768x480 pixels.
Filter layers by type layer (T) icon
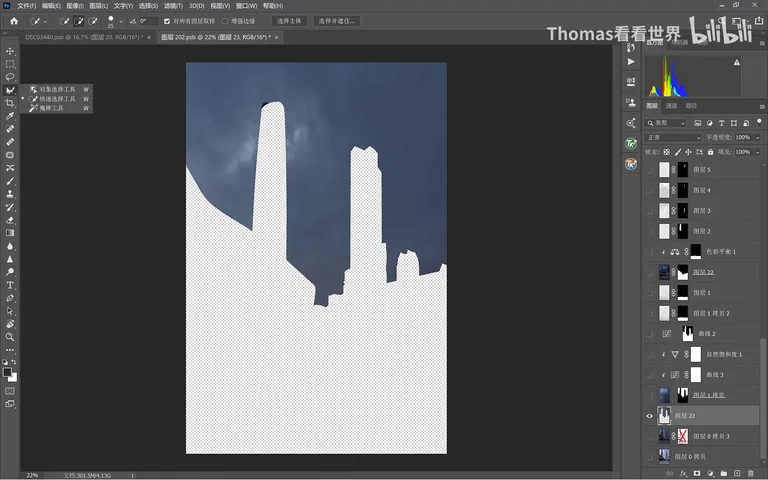pos(721,123)
